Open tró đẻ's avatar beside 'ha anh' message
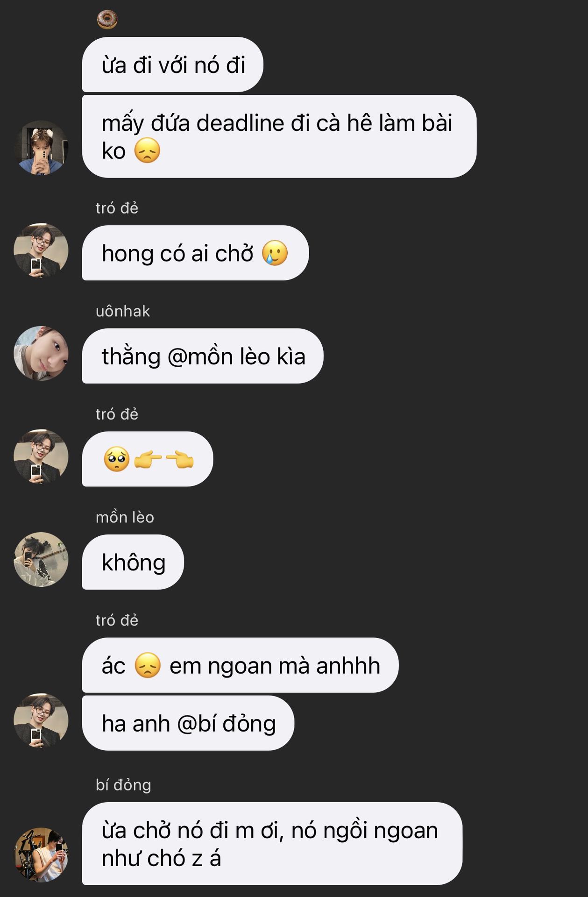 (x=41, y=720)
